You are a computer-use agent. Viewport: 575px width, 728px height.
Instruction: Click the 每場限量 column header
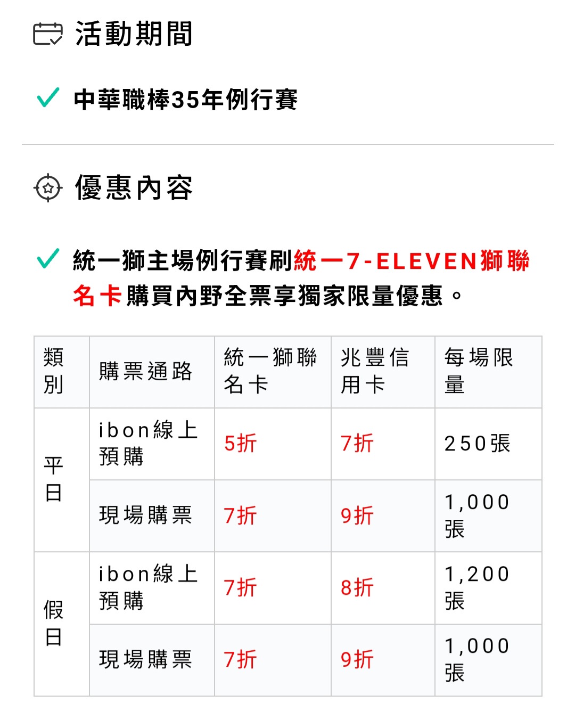[x=488, y=372]
